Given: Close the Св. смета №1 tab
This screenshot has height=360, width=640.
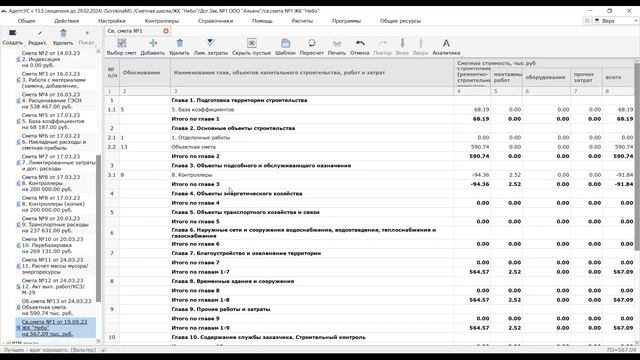Looking at the screenshot, I should [166, 31].
